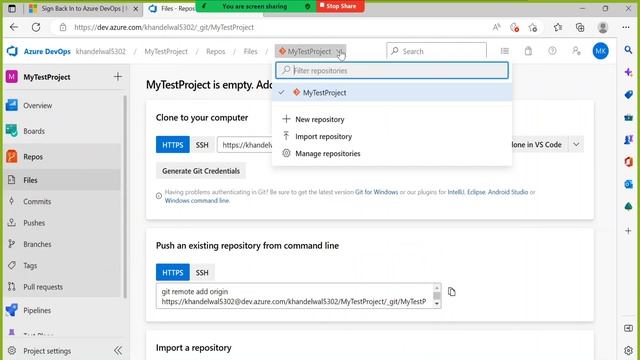
Task: Open Project settings
Action: pos(47,351)
